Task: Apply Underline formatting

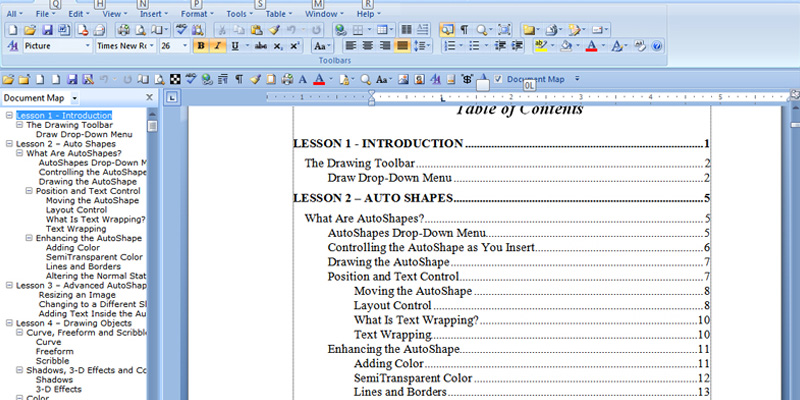Action: 234,46
